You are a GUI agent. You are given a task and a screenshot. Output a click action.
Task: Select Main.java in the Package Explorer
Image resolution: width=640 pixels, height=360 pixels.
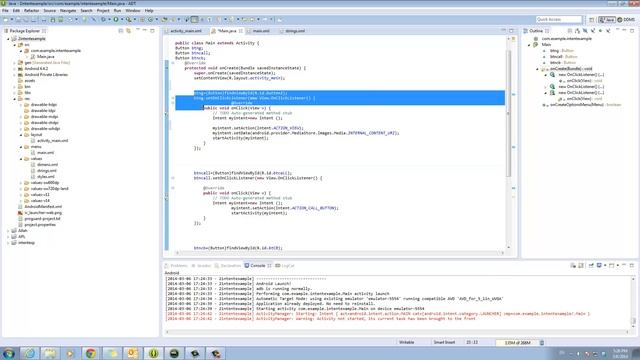(x=45, y=57)
